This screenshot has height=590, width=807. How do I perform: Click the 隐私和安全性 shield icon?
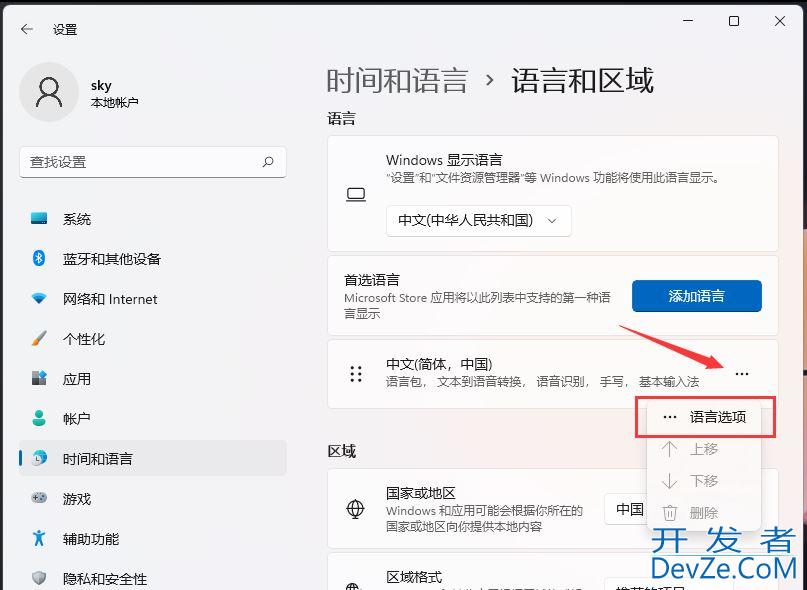click(39, 579)
